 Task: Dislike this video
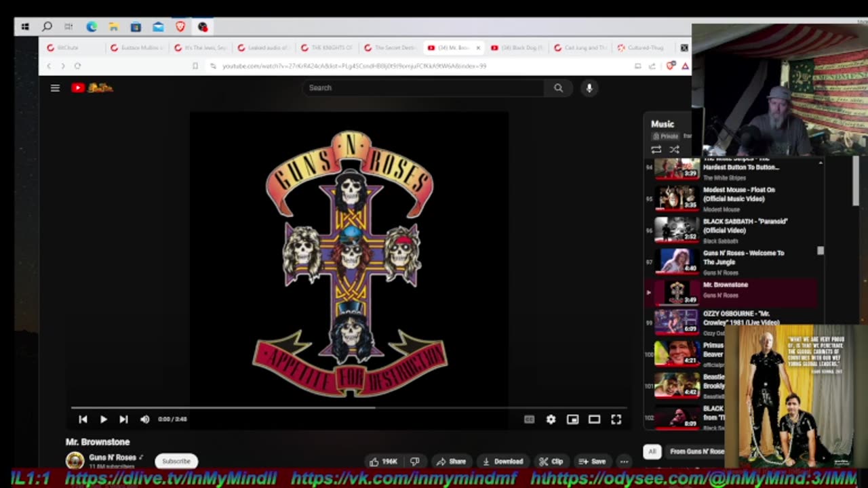415,462
